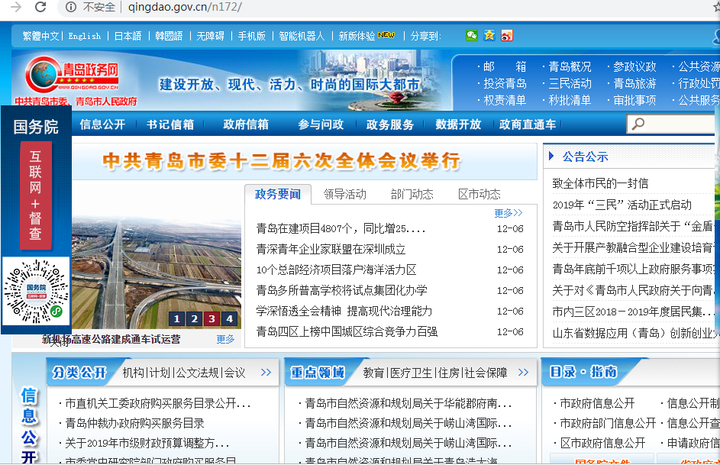
Task: Open 政商直通车 in navigation bar
Action: coord(528,124)
